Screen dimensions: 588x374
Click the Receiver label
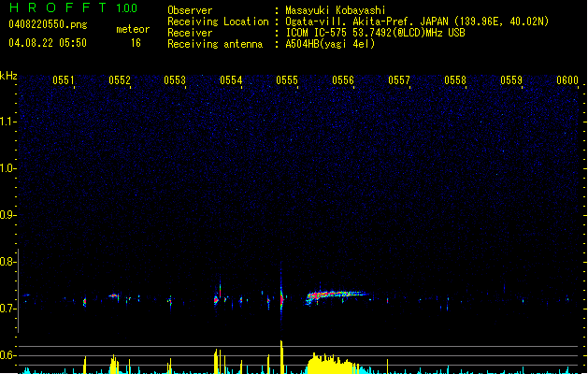click(190, 33)
